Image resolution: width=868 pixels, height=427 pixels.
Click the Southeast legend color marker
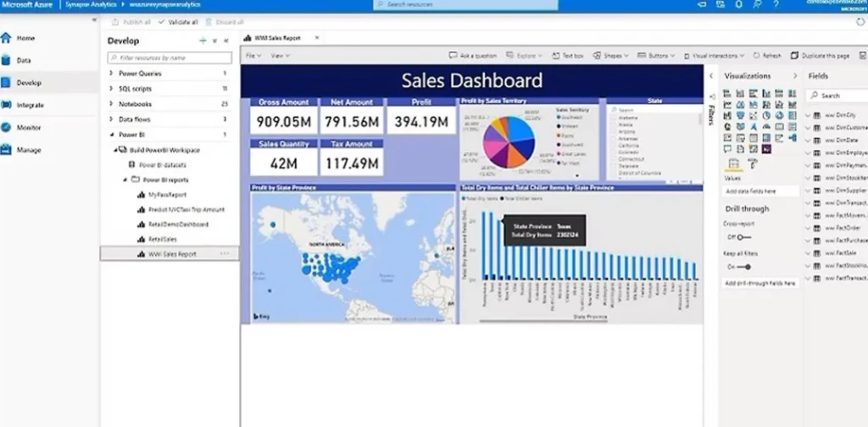point(558,117)
